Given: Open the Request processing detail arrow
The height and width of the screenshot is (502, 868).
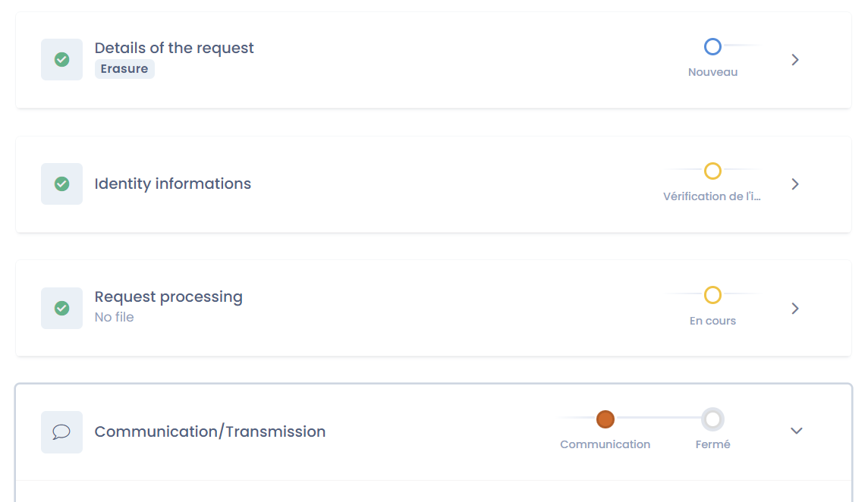Looking at the screenshot, I should (794, 308).
